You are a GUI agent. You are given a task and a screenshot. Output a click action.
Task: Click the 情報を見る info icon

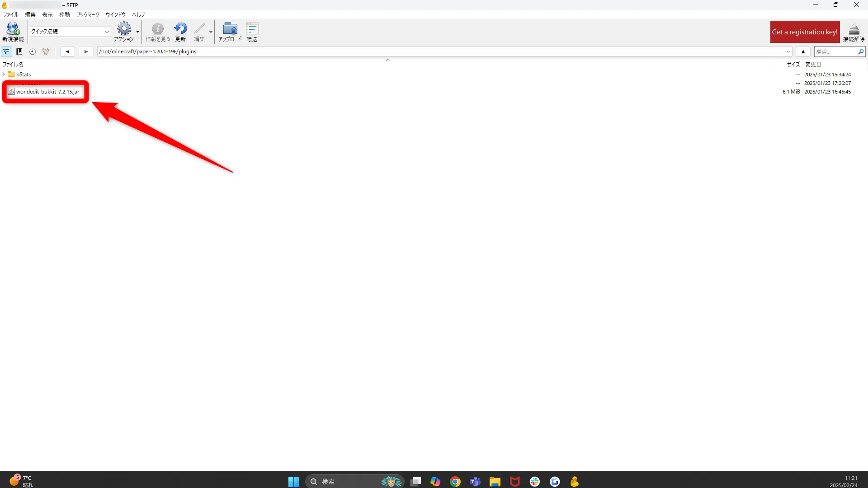tap(157, 32)
